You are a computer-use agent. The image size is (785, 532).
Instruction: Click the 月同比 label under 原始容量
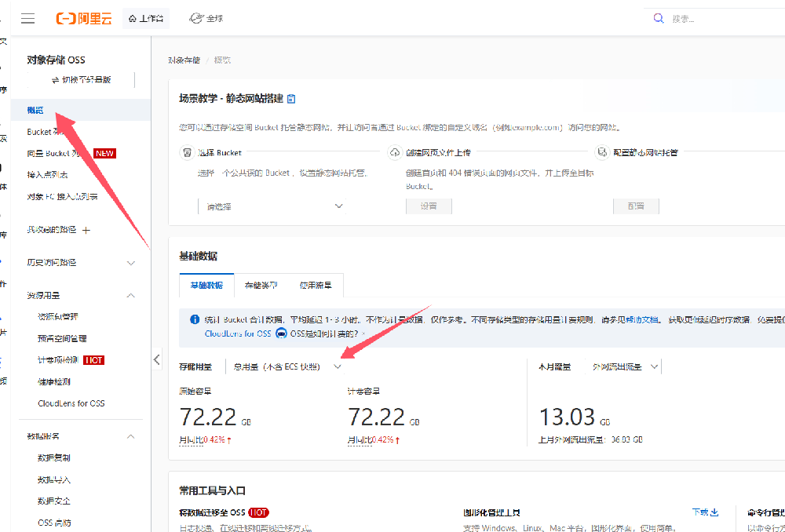[192, 440]
